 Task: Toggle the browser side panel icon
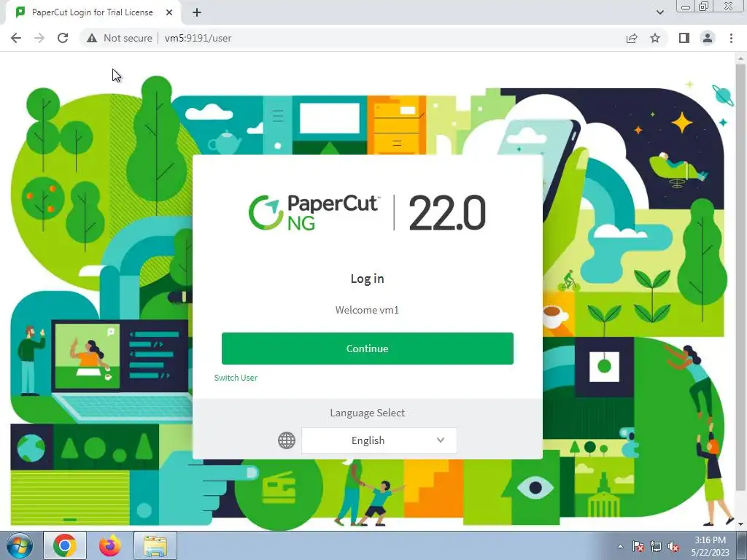684,38
